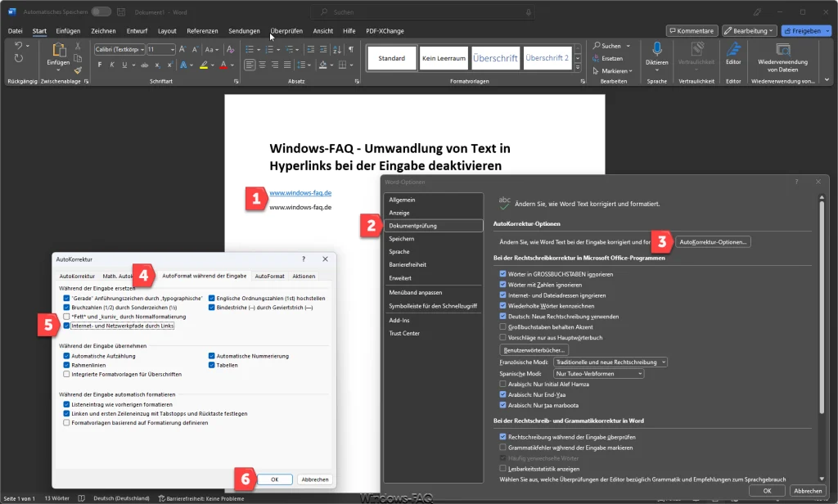Uncheck Internet- und Netzwerkpfade durch Links
This screenshot has height=504, width=838.
[66, 326]
